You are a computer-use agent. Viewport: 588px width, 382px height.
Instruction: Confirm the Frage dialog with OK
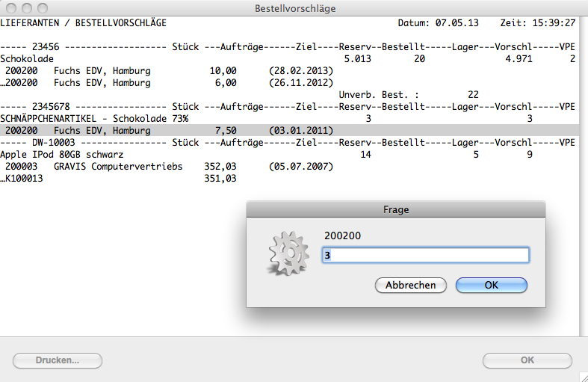(491, 285)
